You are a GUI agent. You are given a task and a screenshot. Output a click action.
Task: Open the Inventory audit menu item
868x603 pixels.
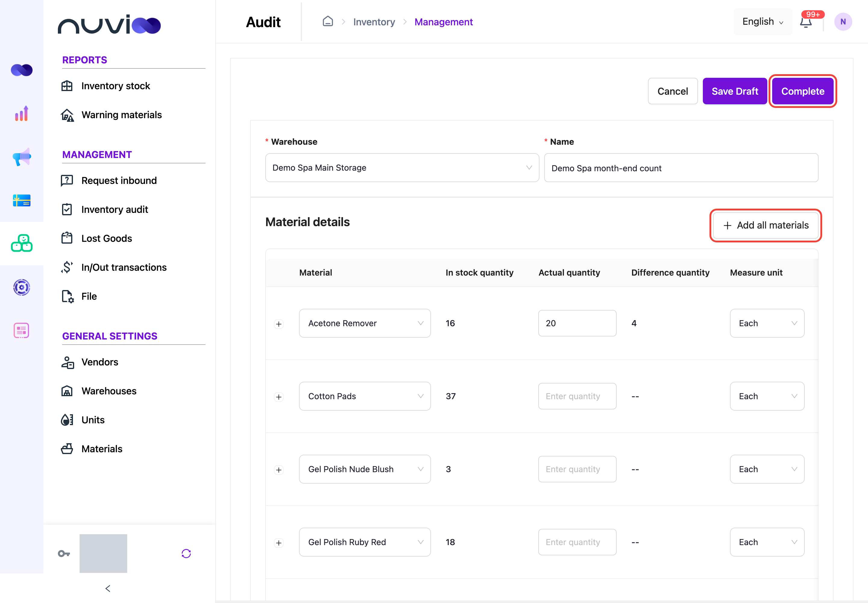pos(115,209)
